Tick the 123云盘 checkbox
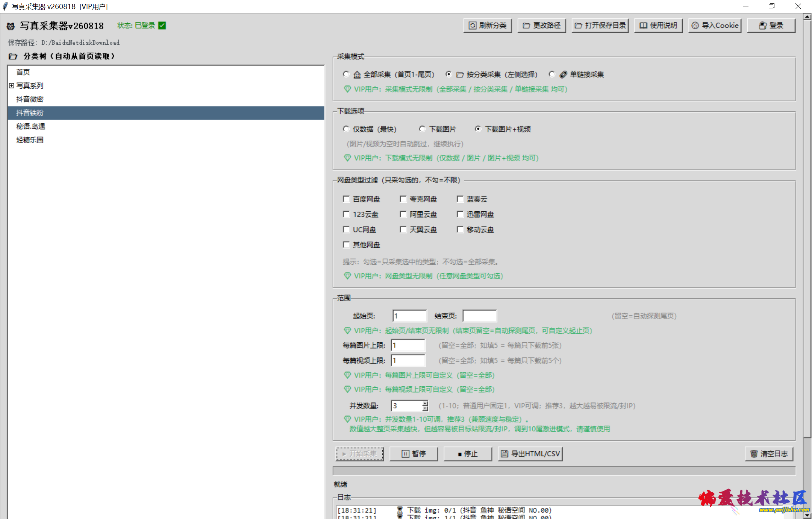Screen dimensions: 812x519 tap(347, 214)
